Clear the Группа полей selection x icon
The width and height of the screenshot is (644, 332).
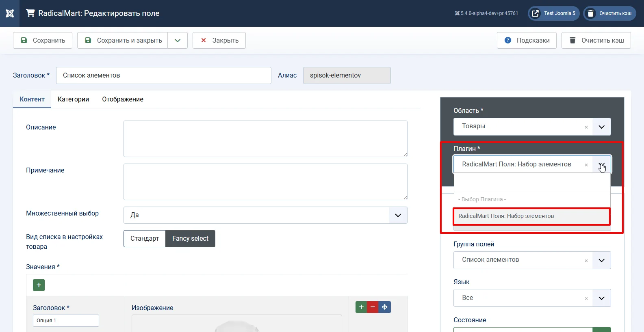pyautogui.click(x=586, y=261)
